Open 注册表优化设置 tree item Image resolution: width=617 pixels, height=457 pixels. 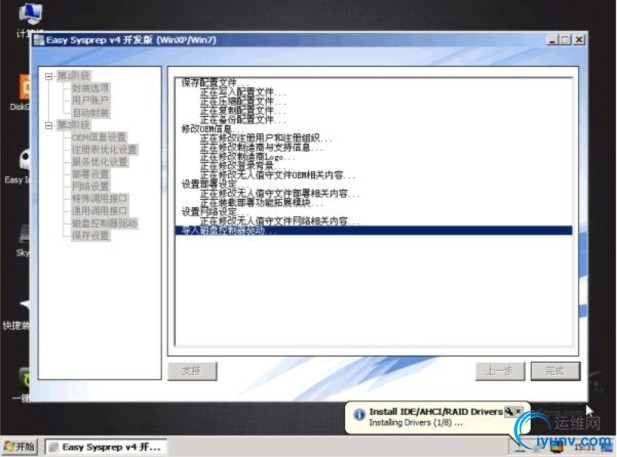coord(104,150)
